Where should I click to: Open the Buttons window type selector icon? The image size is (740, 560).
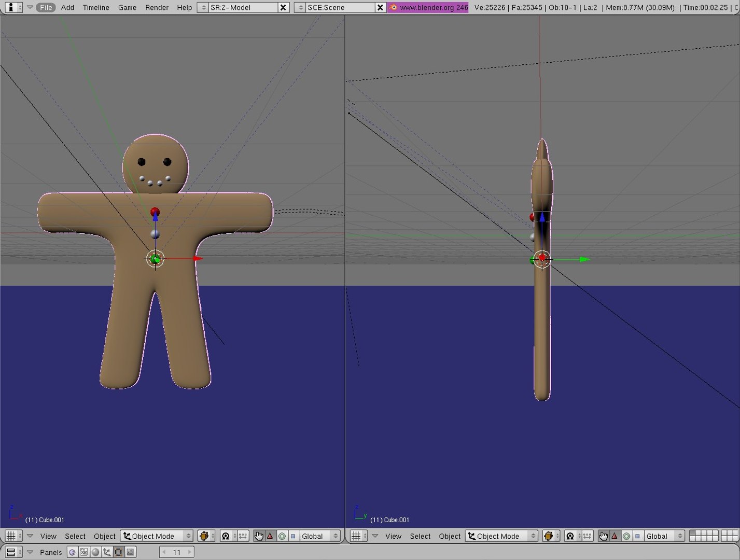pyautogui.click(x=13, y=552)
